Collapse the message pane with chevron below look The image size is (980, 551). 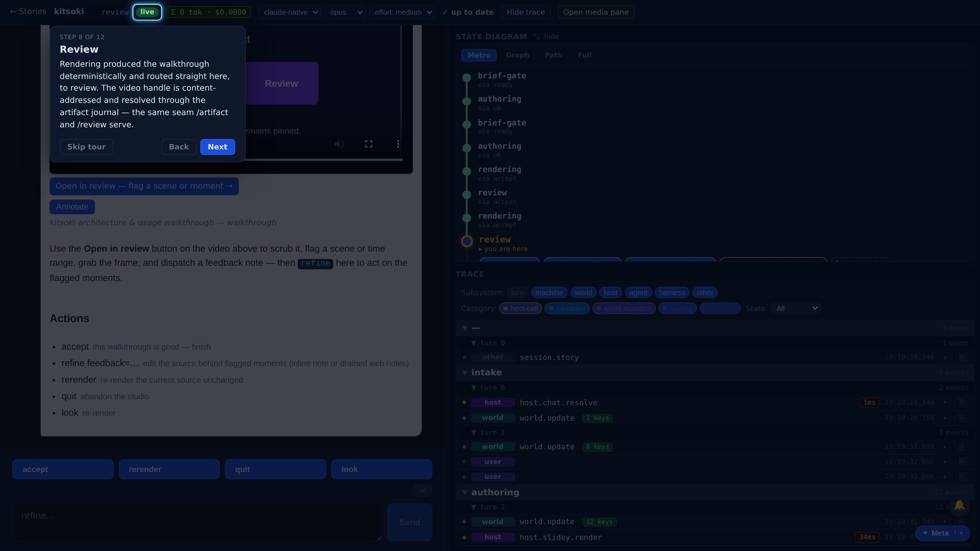(422, 490)
